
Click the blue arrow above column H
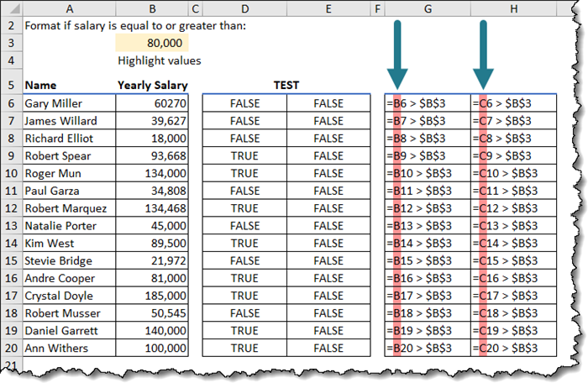click(x=483, y=52)
